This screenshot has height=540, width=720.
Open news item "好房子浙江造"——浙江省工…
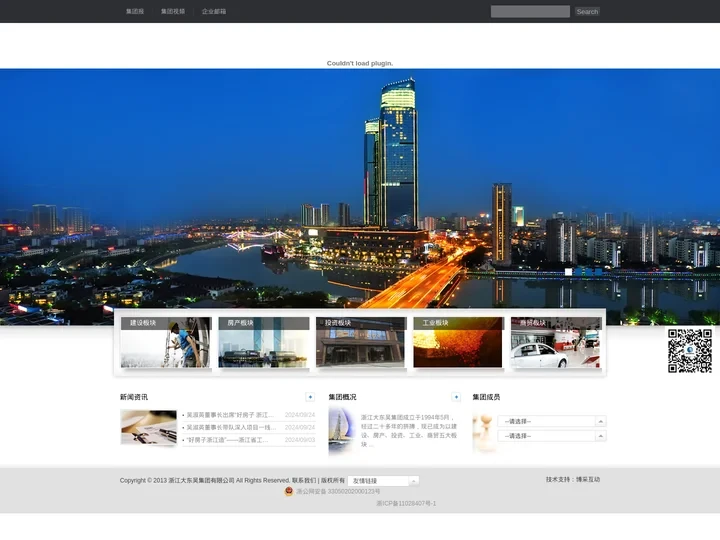(x=227, y=440)
